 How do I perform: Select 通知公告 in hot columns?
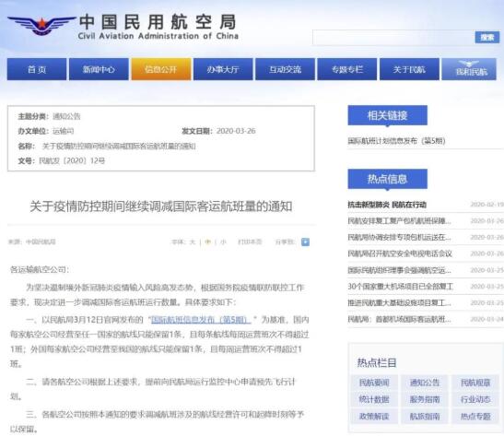(x=425, y=383)
